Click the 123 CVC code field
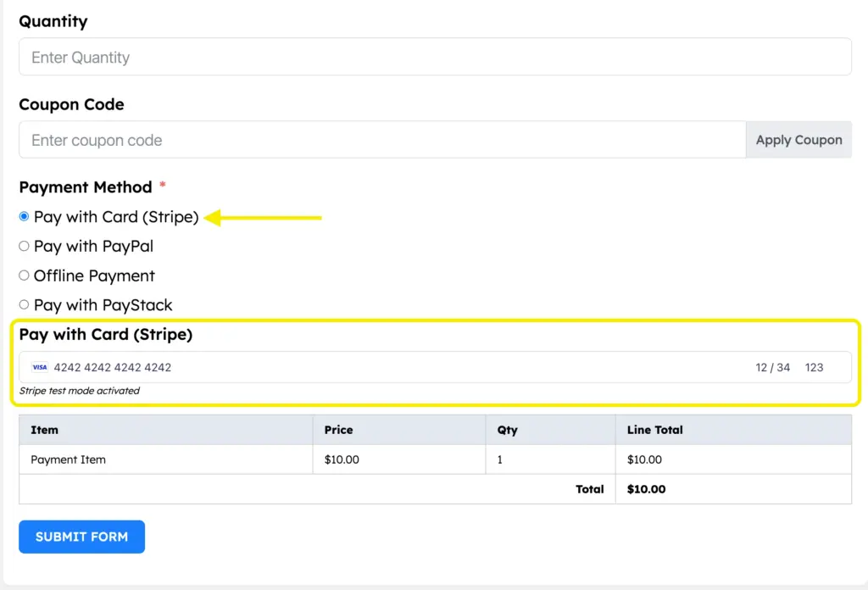This screenshot has width=868, height=590. tap(815, 366)
